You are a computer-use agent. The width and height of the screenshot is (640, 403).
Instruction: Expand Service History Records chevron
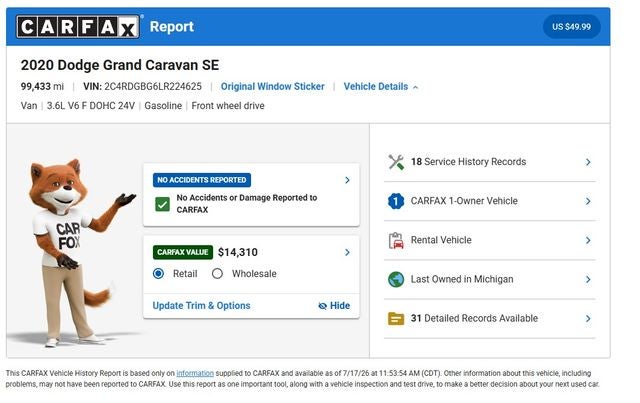[588, 162]
